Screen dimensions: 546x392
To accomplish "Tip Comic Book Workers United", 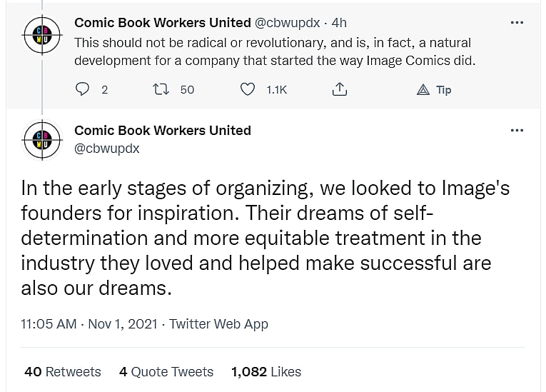I will tap(434, 89).
